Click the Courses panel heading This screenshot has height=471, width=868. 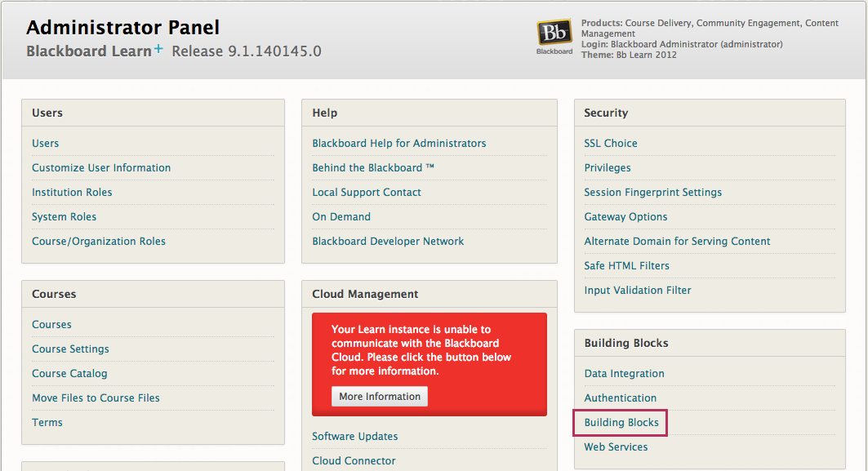[54, 294]
